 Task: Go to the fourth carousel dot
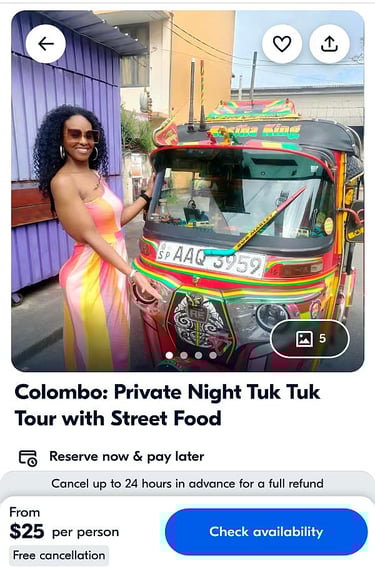point(213,355)
